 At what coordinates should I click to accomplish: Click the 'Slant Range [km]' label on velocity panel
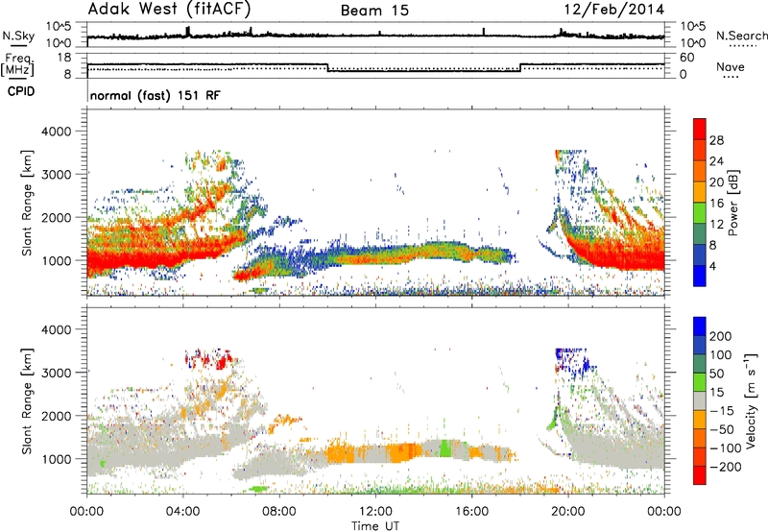point(27,400)
